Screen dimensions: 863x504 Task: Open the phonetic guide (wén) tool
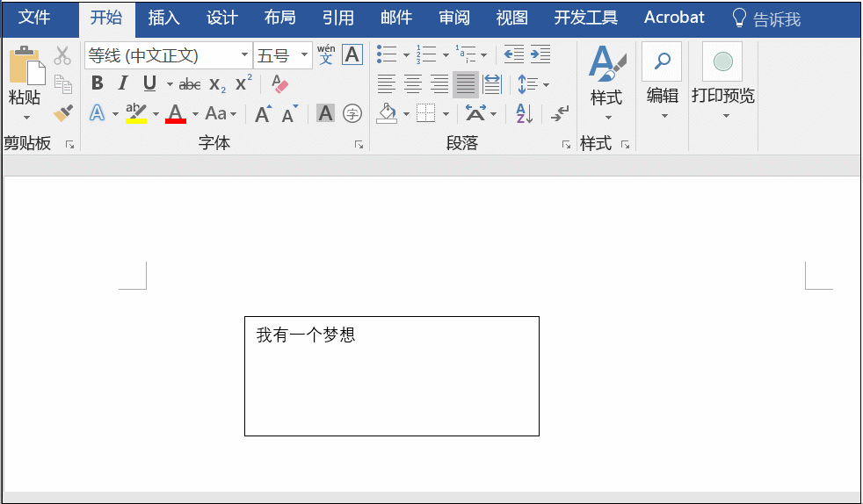(326, 55)
